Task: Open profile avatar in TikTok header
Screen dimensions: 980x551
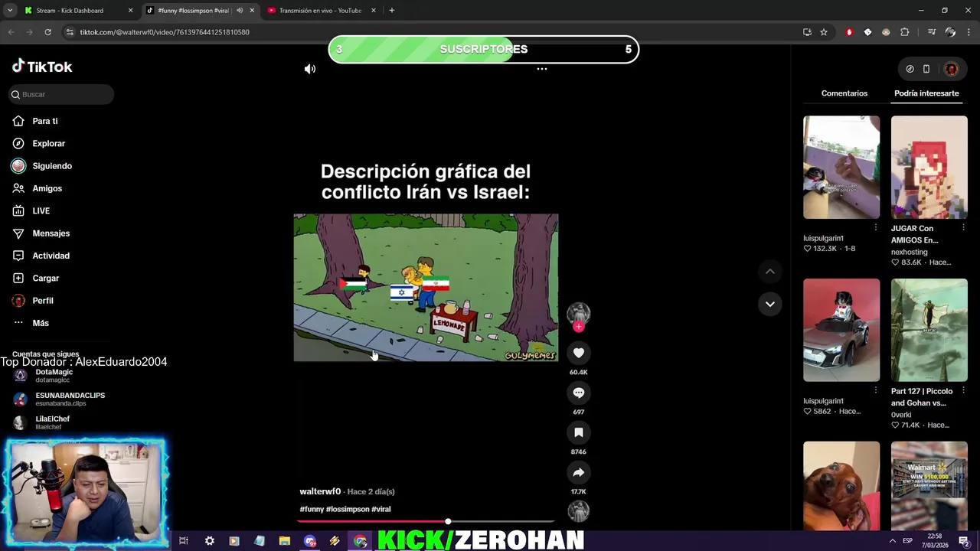Action: 951,69
